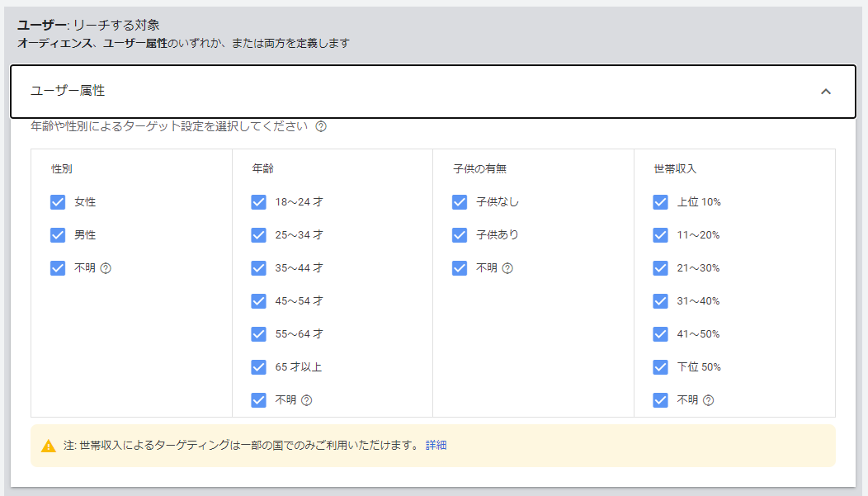Collapse the ユーザー属性 section chevron
The width and height of the screenshot is (868, 496).
pos(825,92)
